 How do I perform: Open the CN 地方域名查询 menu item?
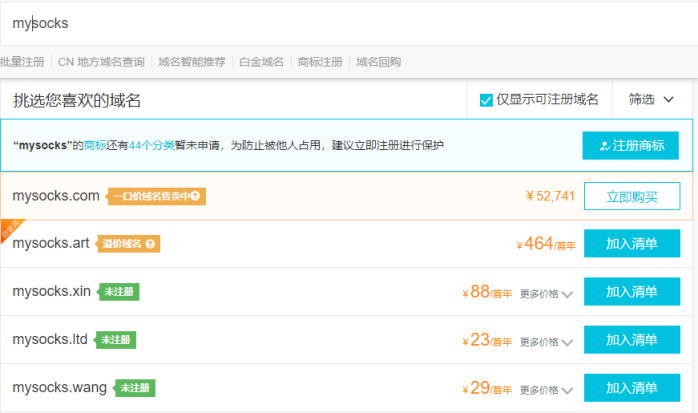point(101,62)
